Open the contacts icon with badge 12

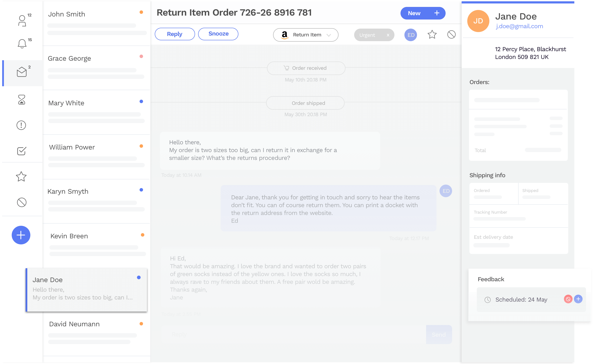[x=22, y=21]
